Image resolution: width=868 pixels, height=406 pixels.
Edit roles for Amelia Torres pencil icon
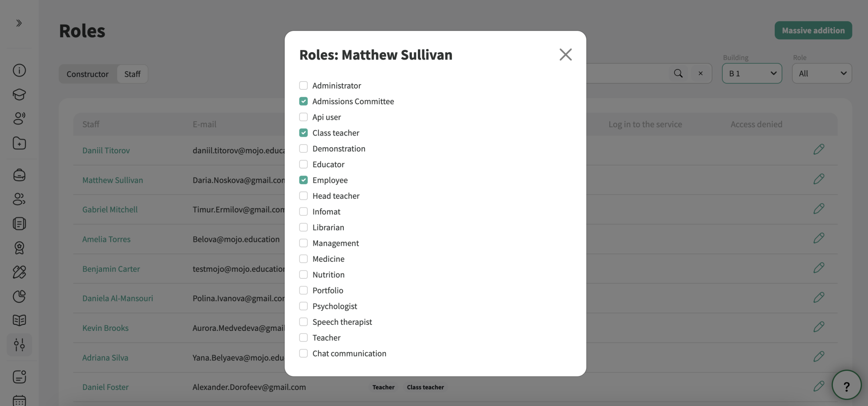pyautogui.click(x=819, y=238)
